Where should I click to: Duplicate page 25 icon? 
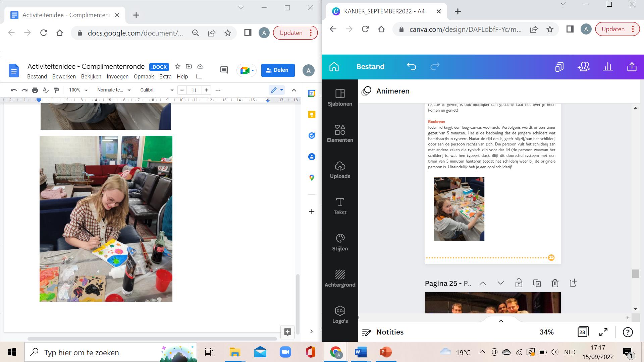[x=537, y=283]
